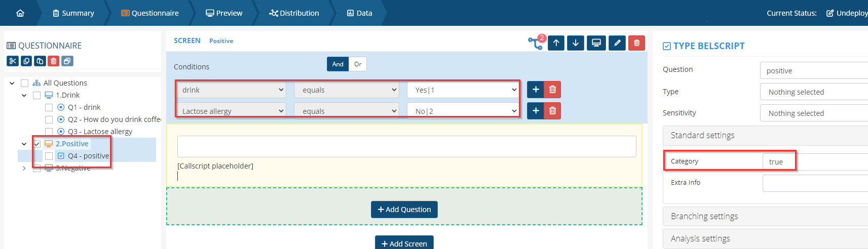The width and height of the screenshot is (868, 249).
Task: Switch to the Distribution tab
Action: (x=294, y=13)
